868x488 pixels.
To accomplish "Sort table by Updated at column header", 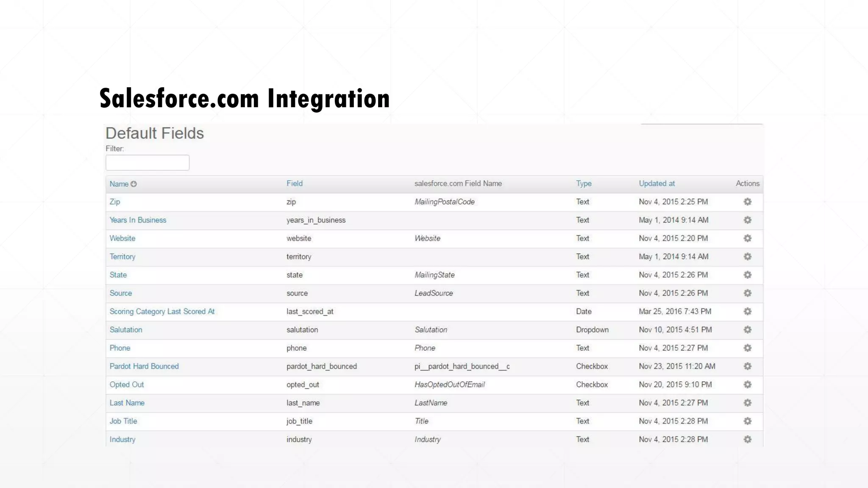I will click(657, 183).
